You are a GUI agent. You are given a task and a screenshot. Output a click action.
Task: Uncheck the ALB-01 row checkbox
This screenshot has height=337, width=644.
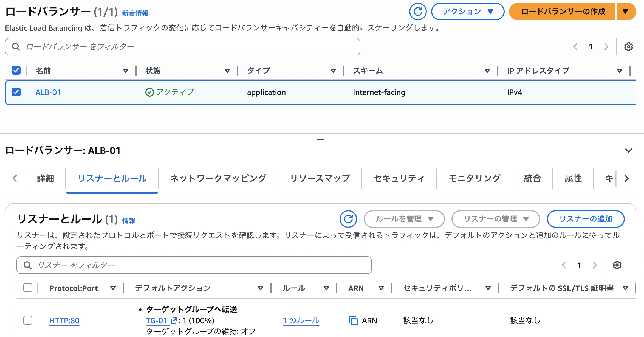coord(16,92)
